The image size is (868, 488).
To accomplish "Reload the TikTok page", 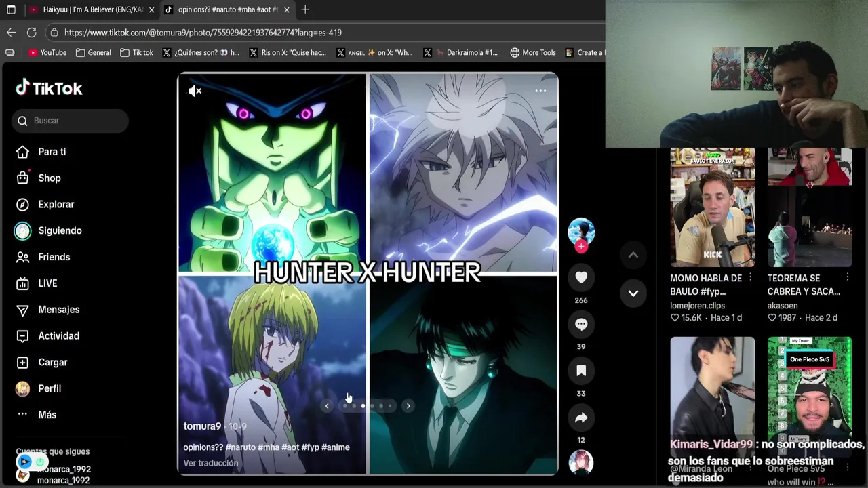I will click(x=31, y=33).
